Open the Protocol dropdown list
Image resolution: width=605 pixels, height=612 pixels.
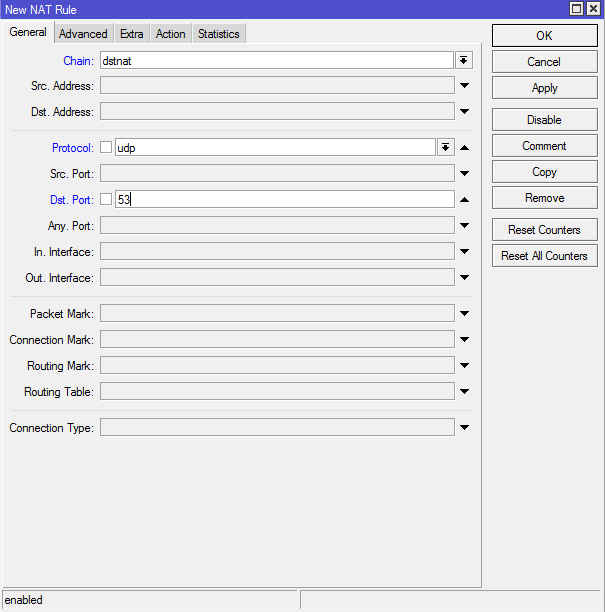[445, 148]
